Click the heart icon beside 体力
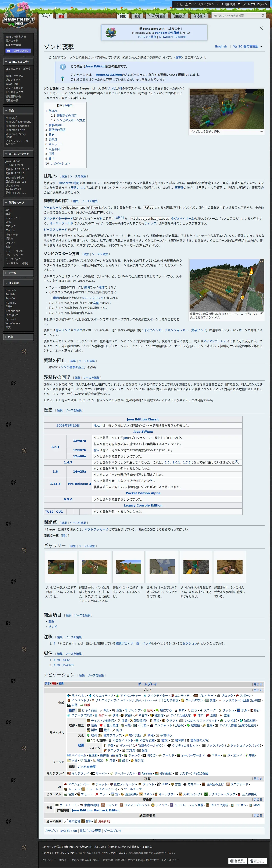This screenshot has width=272, height=868. 195,715
